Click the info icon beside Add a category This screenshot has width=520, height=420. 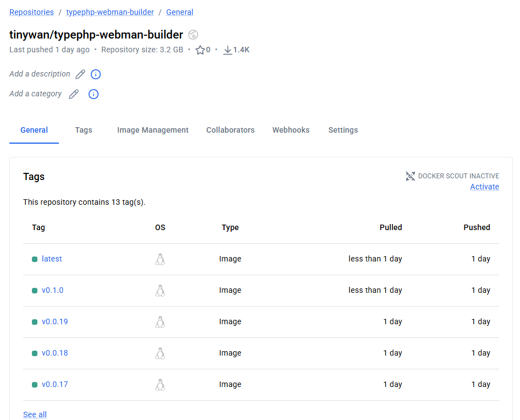pyautogui.click(x=94, y=94)
